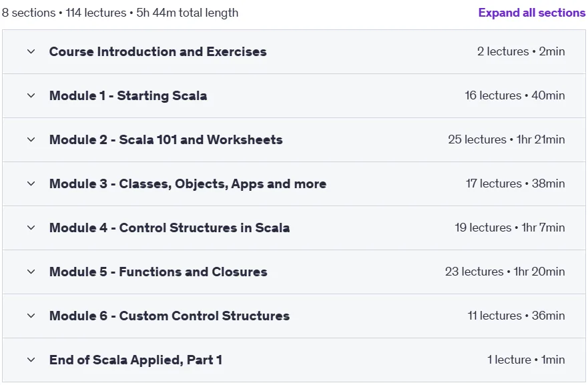
Task: Expand the Course Introduction and Exercises chevron
Action: click(31, 51)
